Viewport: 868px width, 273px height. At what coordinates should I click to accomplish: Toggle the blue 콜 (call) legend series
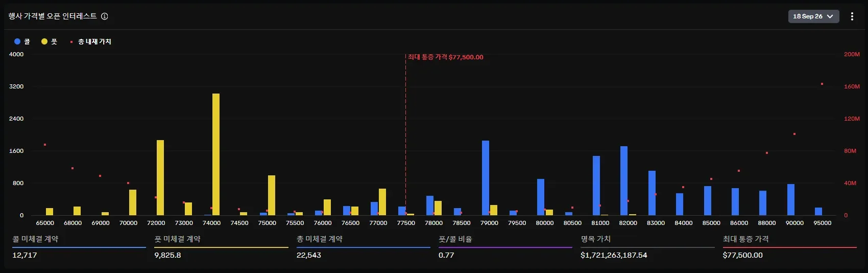tap(22, 41)
